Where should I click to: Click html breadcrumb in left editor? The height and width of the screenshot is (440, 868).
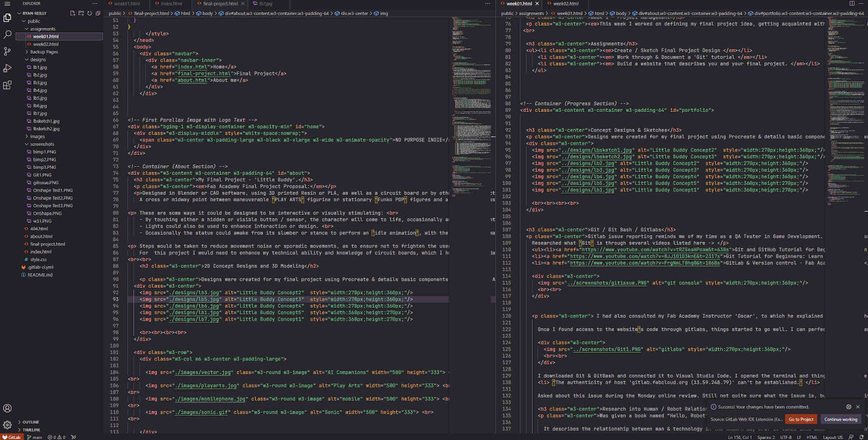(185, 13)
